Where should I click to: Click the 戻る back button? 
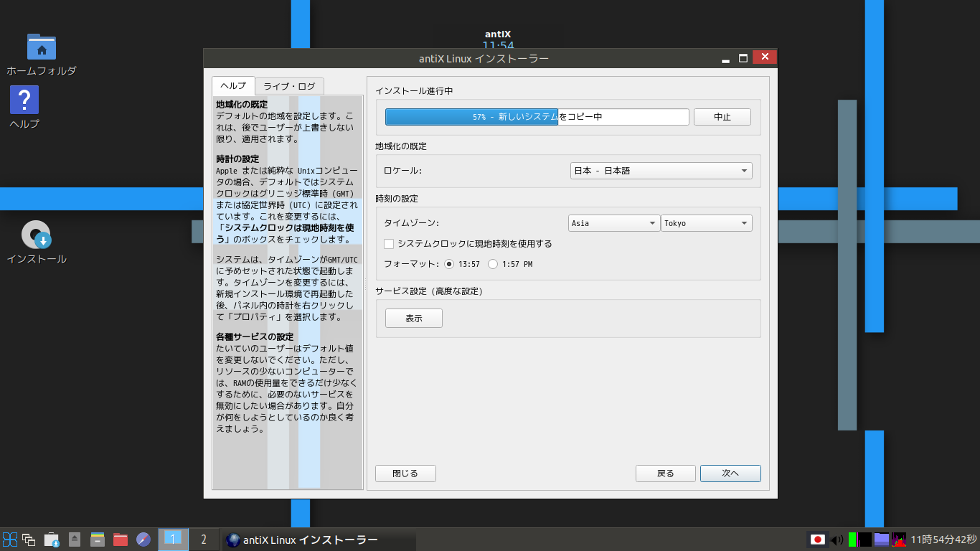(666, 474)
